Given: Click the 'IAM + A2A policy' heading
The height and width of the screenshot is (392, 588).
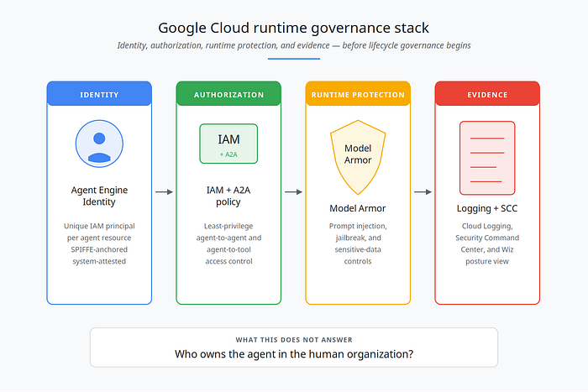Looking at the screenshot, I should pyautogui.click(x=228, y=196).
